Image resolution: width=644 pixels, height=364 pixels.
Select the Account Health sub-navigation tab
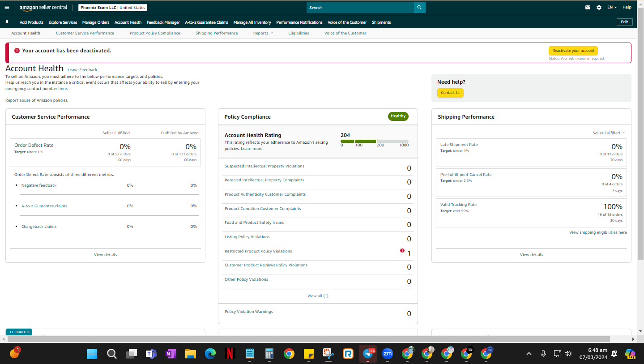coord(26,33)
